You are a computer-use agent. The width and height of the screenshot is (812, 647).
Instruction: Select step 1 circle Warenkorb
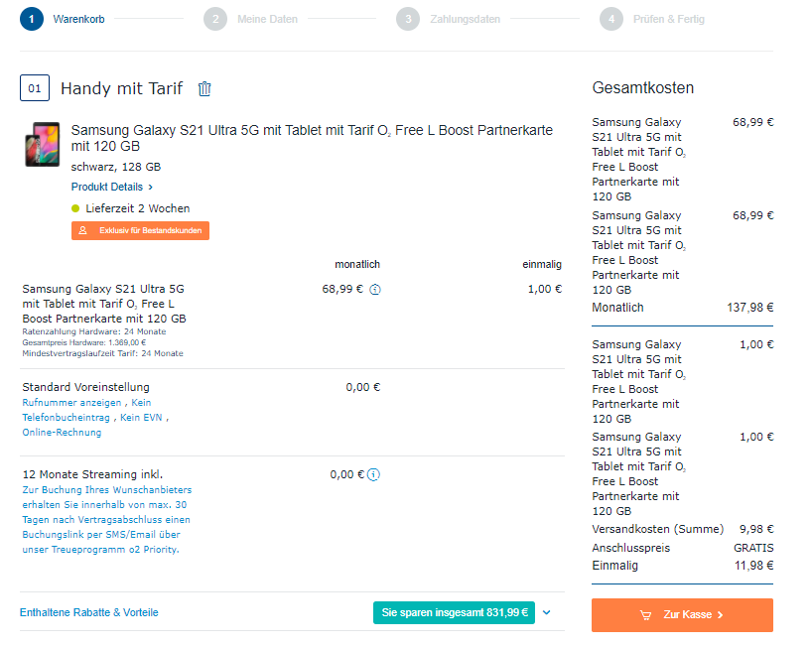pyautogui.click(x=32, y=19)
